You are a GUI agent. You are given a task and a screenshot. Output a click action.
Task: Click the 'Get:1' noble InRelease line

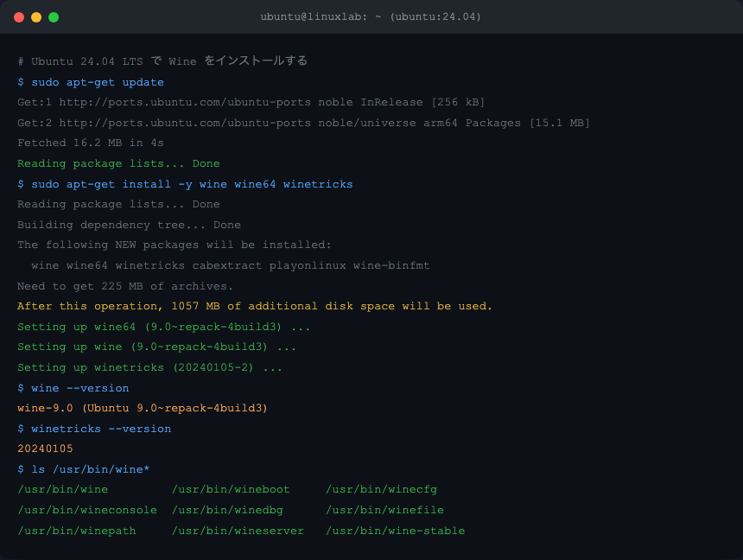(251, 103)
